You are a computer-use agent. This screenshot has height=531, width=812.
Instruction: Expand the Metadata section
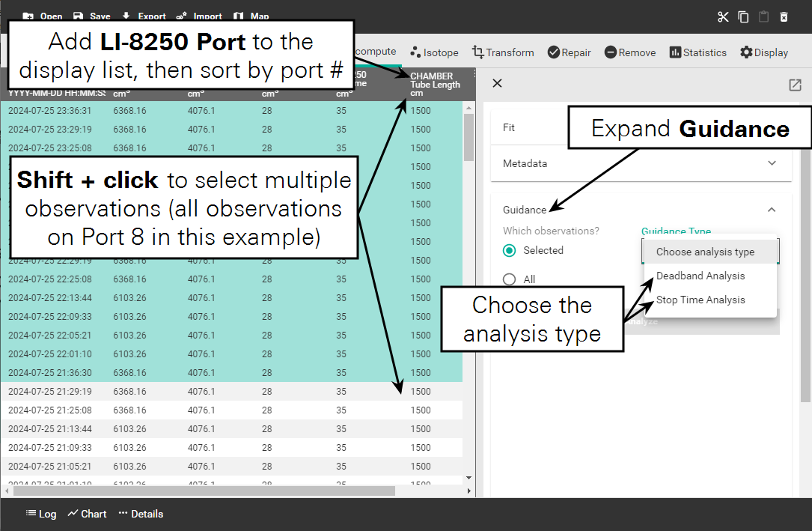(x=772, y=163)
